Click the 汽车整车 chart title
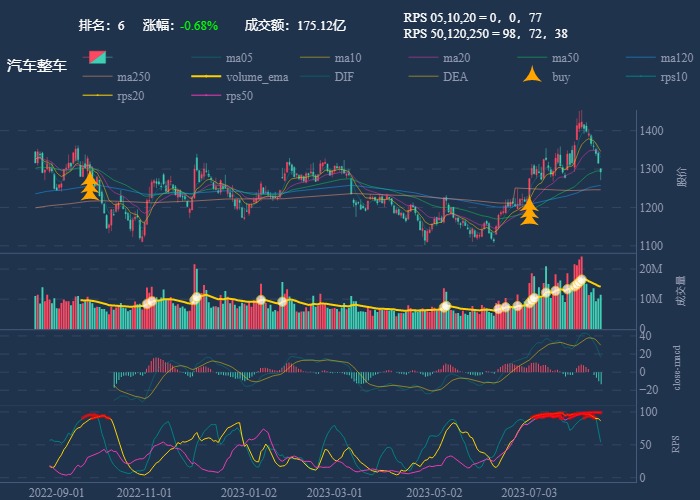 pyautogui.click(x=37, y=66)
